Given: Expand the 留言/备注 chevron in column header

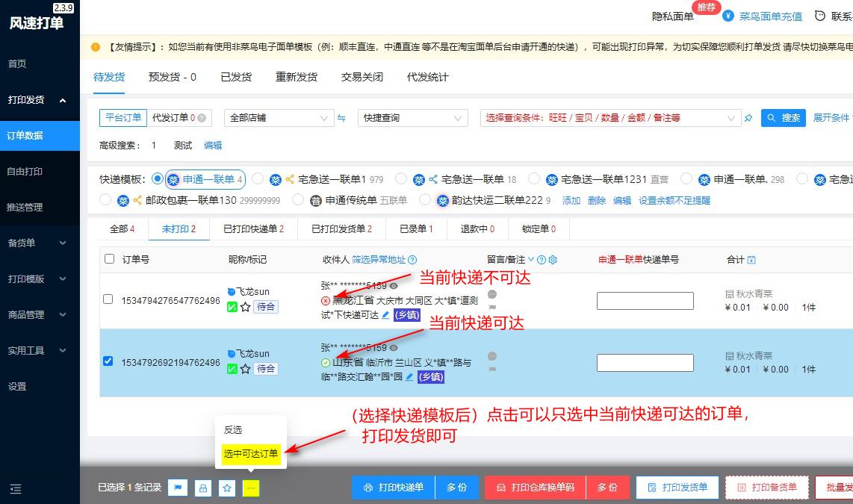Looking at the screenshot, I should tap(531, 260).
